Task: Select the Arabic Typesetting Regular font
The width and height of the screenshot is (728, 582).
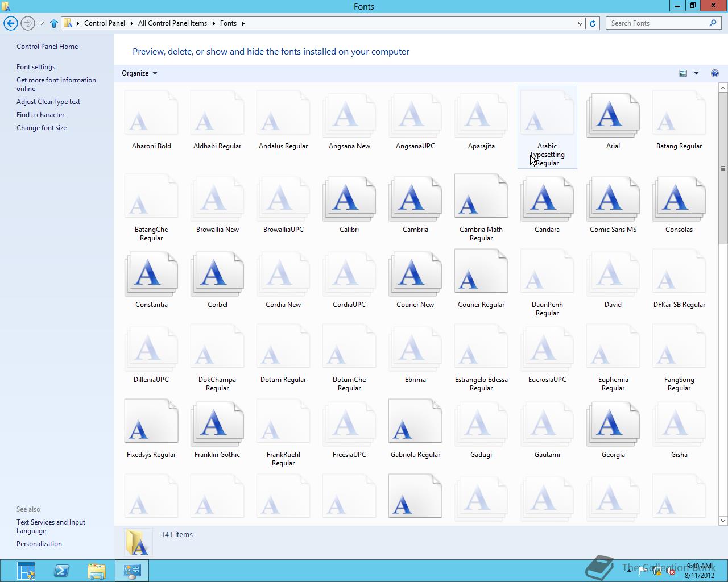Action: point(547,127)
